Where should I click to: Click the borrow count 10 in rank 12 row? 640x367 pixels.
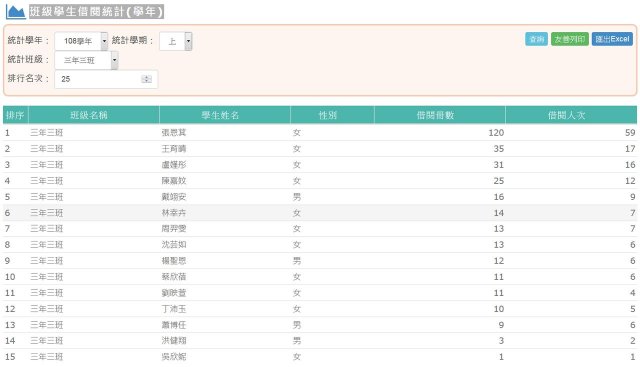[x=499, y=309]
